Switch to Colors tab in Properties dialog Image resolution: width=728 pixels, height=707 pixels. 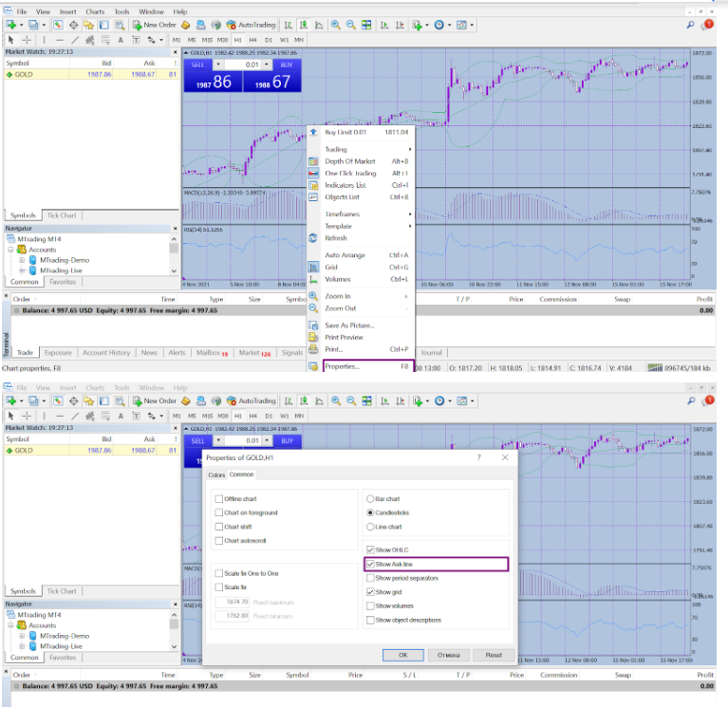[x=216, y=474]
